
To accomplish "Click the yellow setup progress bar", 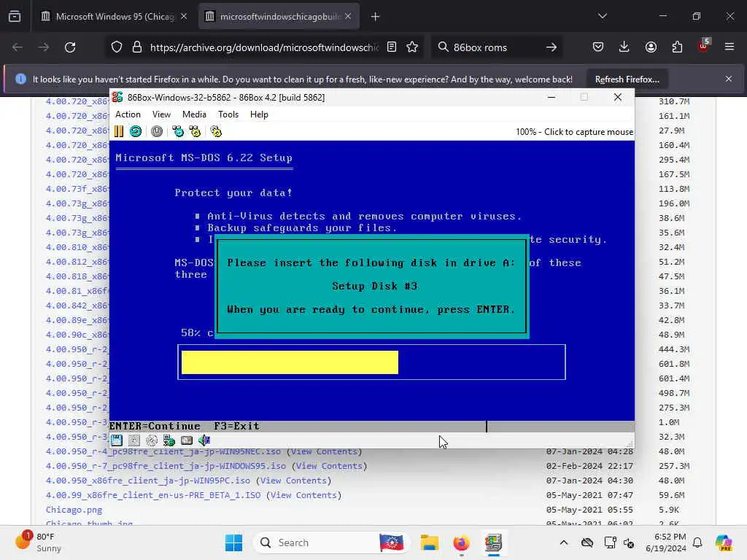I will coord(290,362).
